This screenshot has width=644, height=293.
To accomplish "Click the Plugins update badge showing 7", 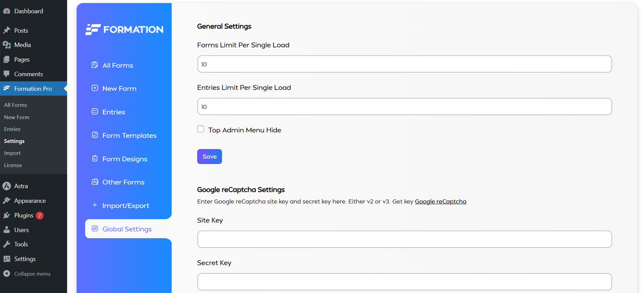I will click(39, 215).
